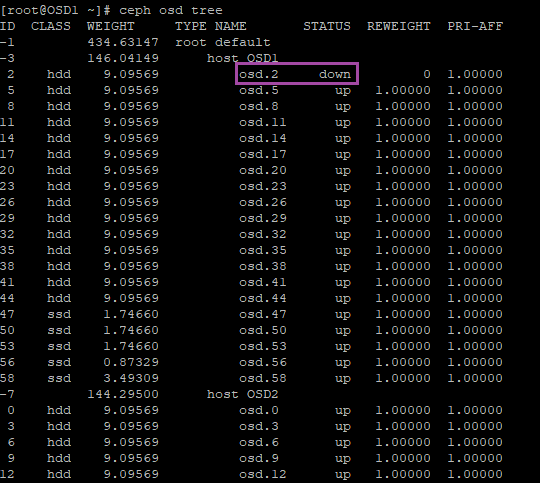
Task: Click total weight value 434.63147
Action: point(123,42)
